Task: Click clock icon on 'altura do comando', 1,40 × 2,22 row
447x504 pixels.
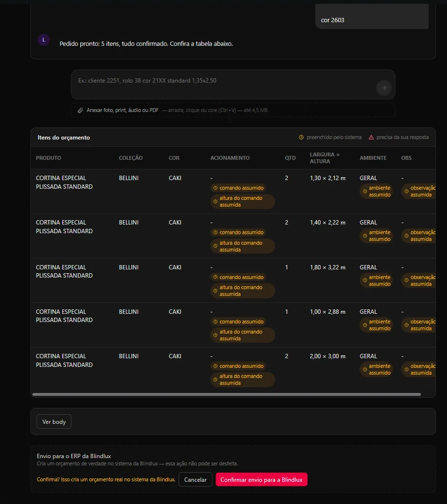Action: [x=215, y=246]
